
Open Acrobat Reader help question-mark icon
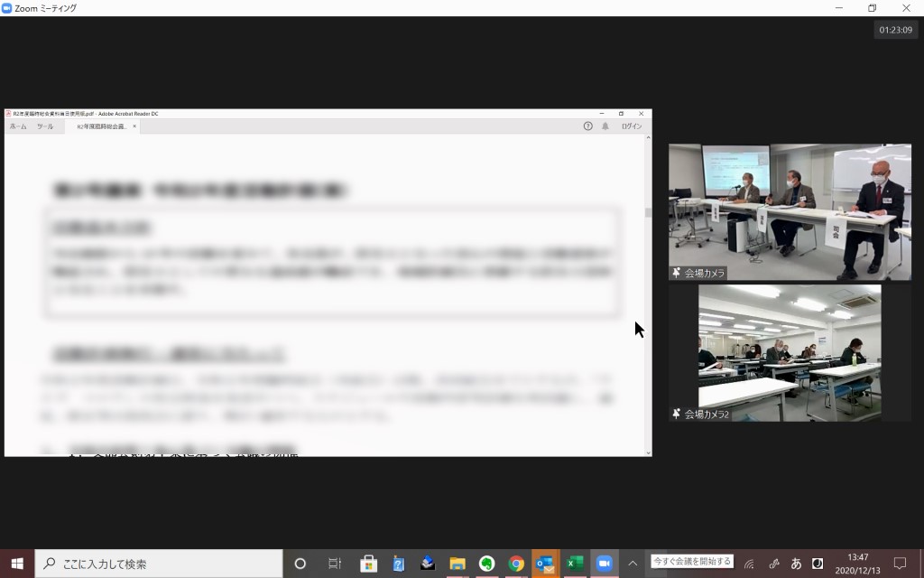point(587,126)
